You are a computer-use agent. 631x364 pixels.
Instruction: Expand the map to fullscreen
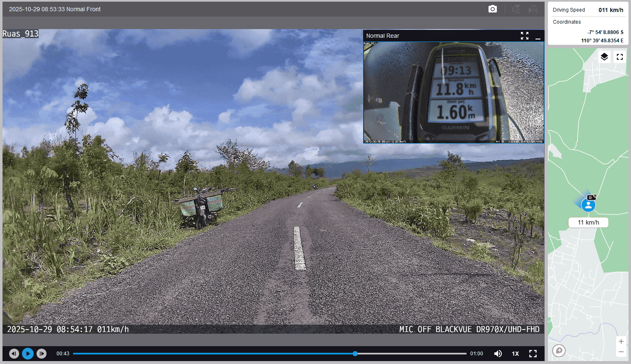pos(620,57)
